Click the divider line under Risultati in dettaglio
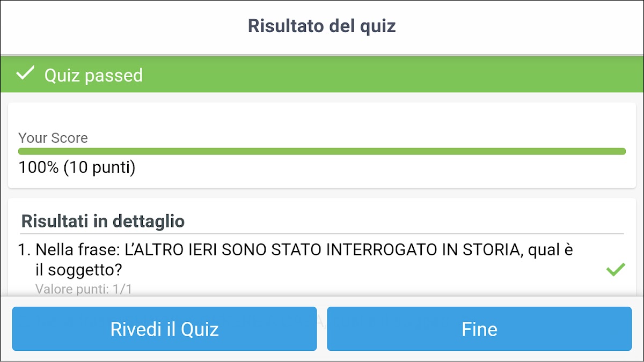The width and height of the screenshot is (644, 362). coord(322,234)
